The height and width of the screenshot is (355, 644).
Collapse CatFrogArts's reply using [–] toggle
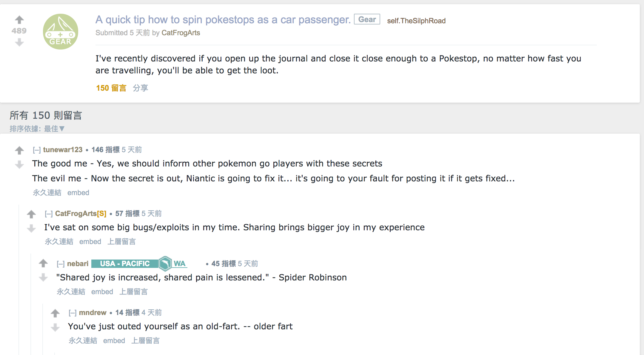coord(49,214)
